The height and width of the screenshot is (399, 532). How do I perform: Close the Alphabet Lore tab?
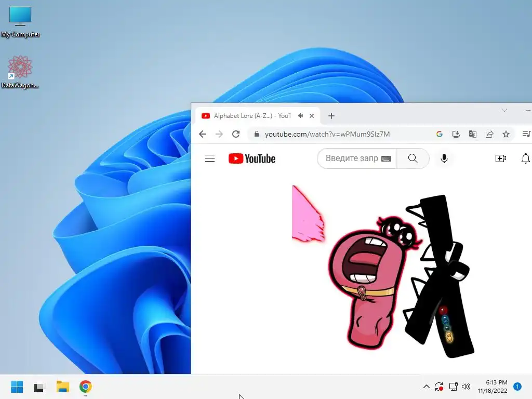pyautogui.click(x=312, y=116)
